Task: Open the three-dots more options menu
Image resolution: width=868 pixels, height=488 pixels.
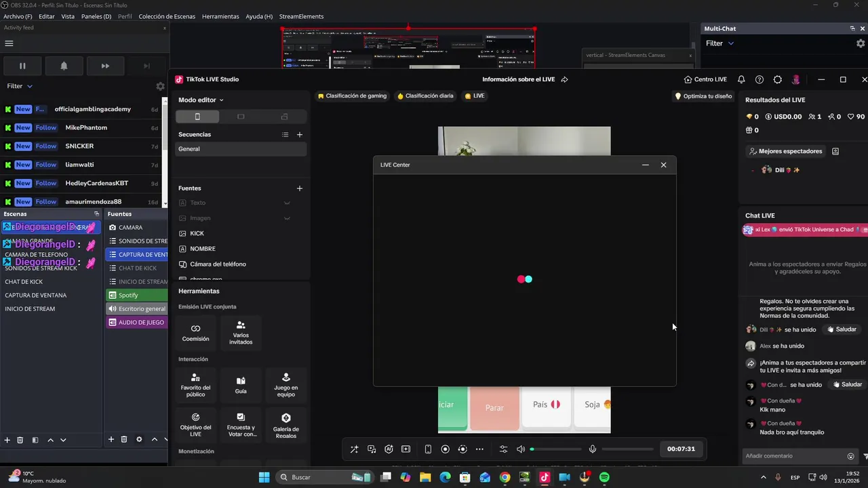Action: point(479,449)
